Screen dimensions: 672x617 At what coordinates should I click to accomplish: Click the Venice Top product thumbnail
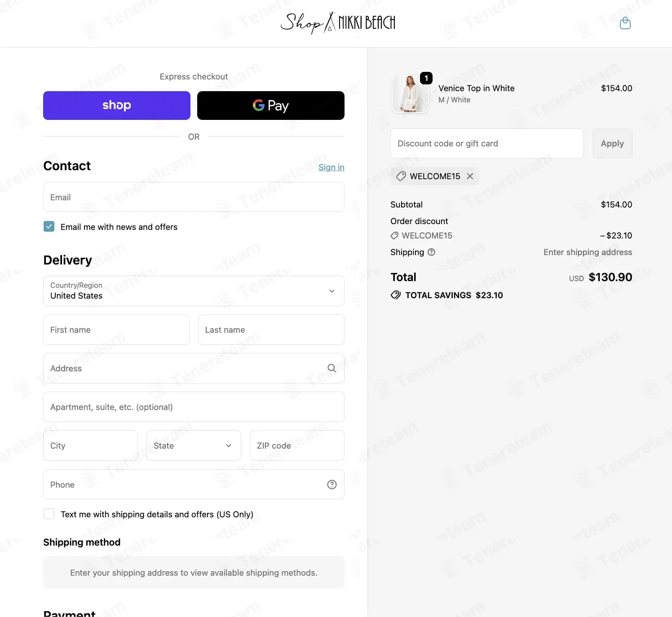point(411,94)
